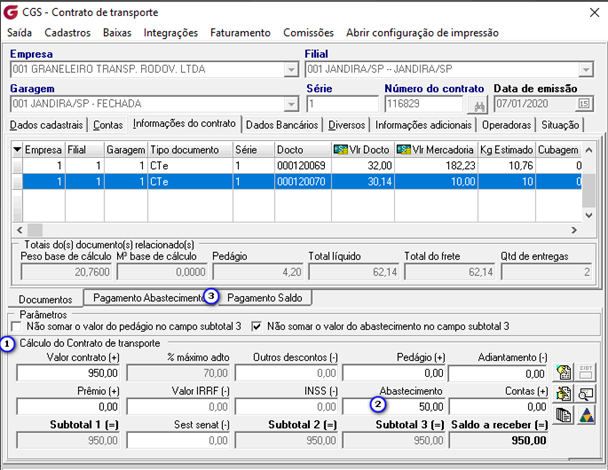The height and width of the screenshot is (470, 608).
Task: Click the Total líquido value 62,14
Action: (354, 272)
